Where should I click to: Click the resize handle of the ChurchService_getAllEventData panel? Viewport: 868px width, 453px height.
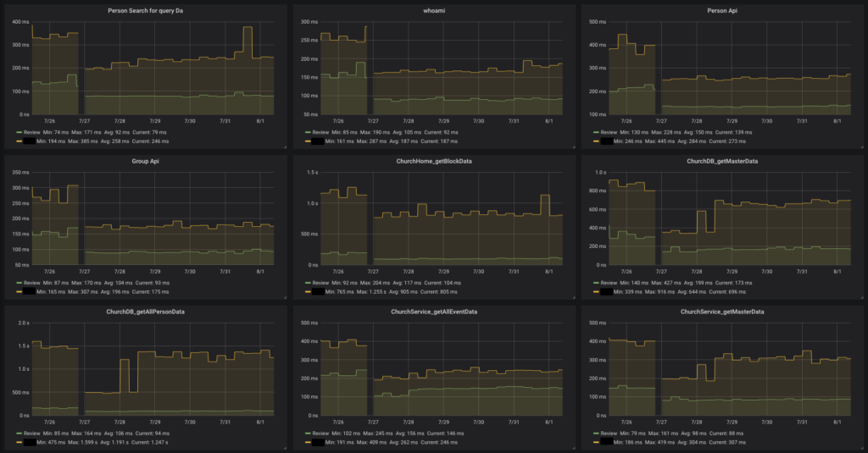pyautogui.click(x=574, y=447)
